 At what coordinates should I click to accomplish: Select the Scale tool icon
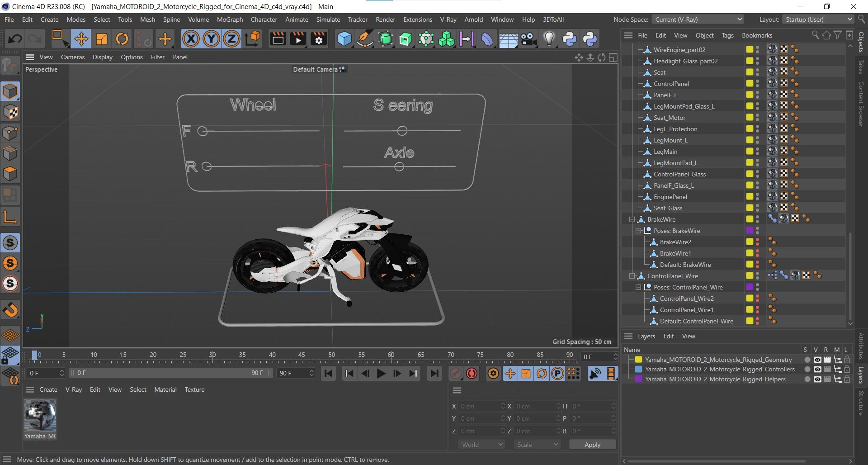[102, 39]
